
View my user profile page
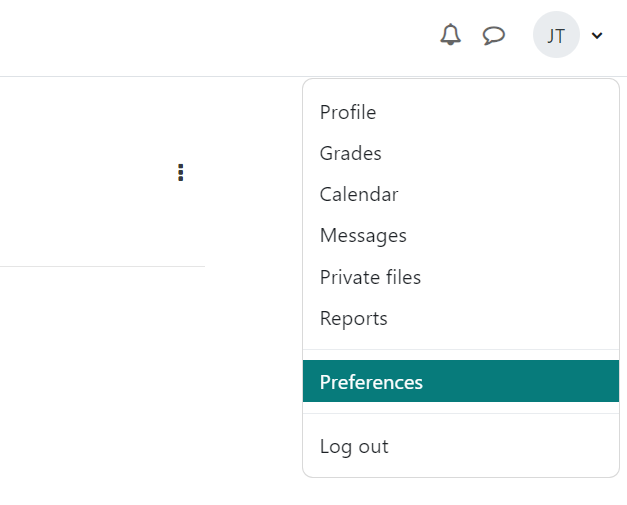coord(348,113)
